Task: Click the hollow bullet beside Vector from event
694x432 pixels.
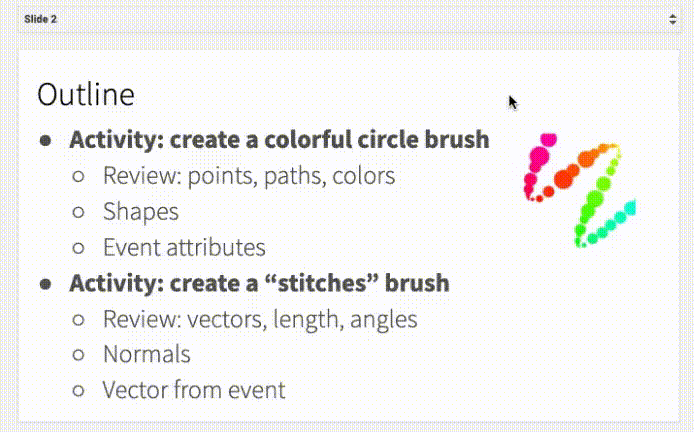Action: click(x=78, y=391)
